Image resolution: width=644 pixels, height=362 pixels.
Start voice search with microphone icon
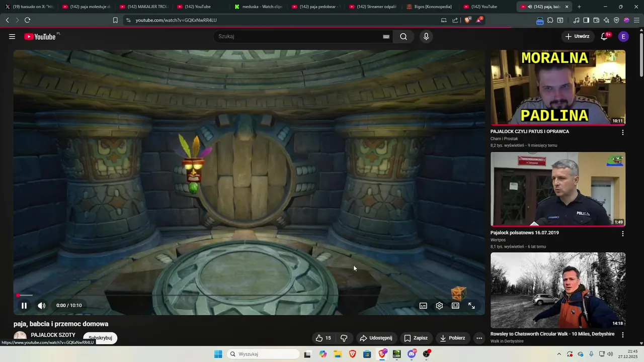[426, 36]
